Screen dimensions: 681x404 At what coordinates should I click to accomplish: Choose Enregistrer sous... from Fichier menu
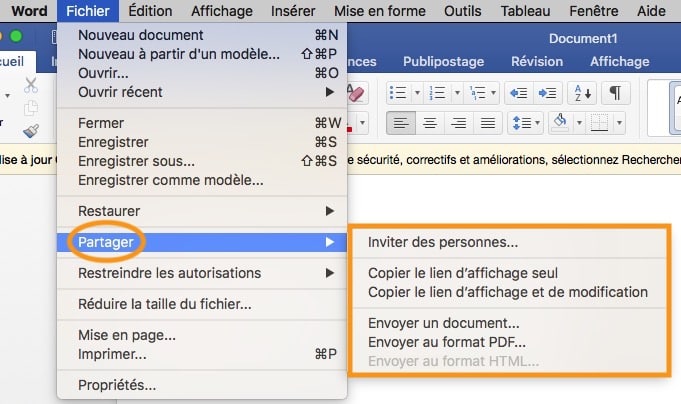(136, 161)
